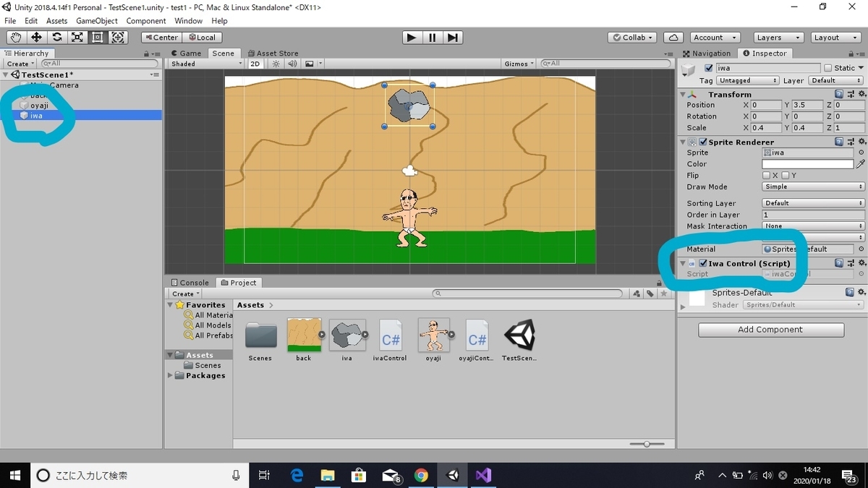Pick color with the eyedropper icon
The image size is (868, 488).
tap(861, 164)
